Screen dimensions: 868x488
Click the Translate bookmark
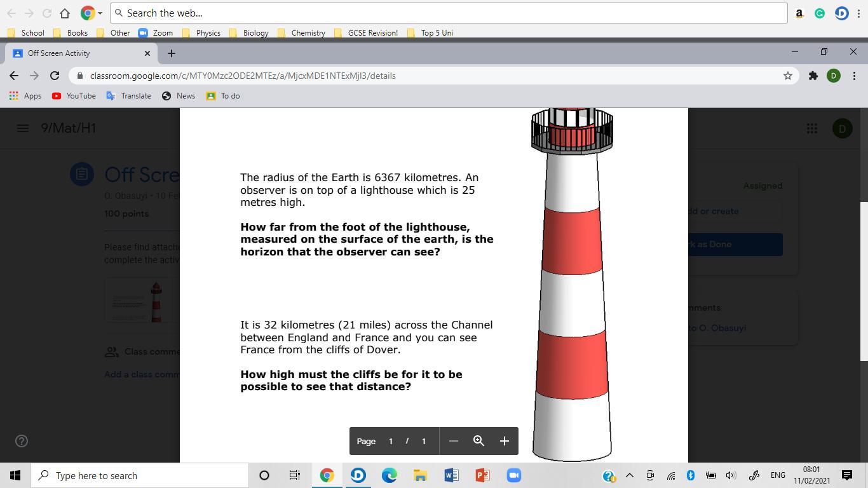[128, 96]
